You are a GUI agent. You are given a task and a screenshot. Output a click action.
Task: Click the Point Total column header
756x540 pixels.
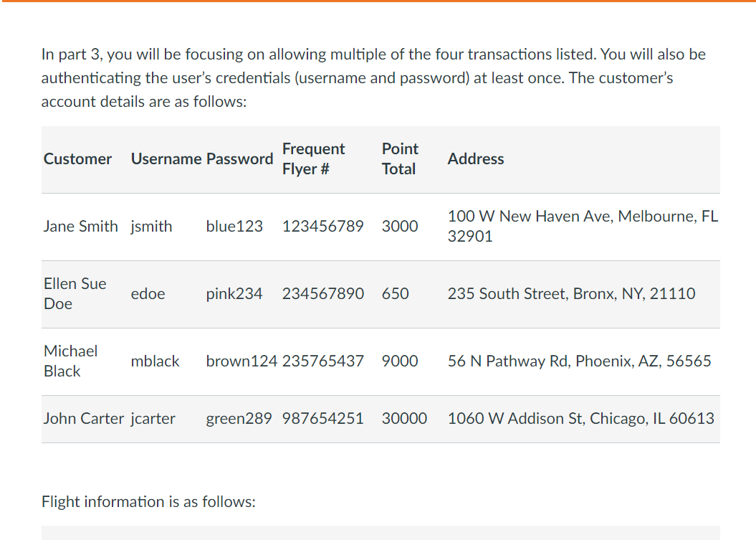pos(400,158)
